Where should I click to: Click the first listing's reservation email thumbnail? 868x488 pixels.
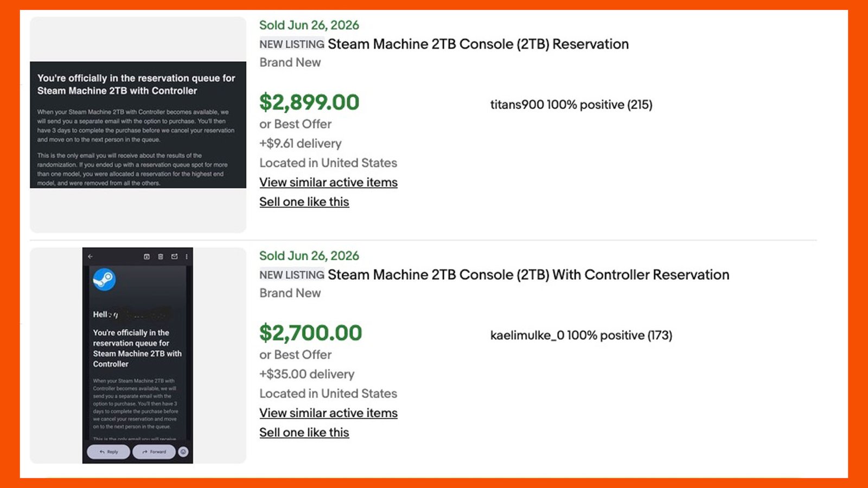[x=138, y=125]
